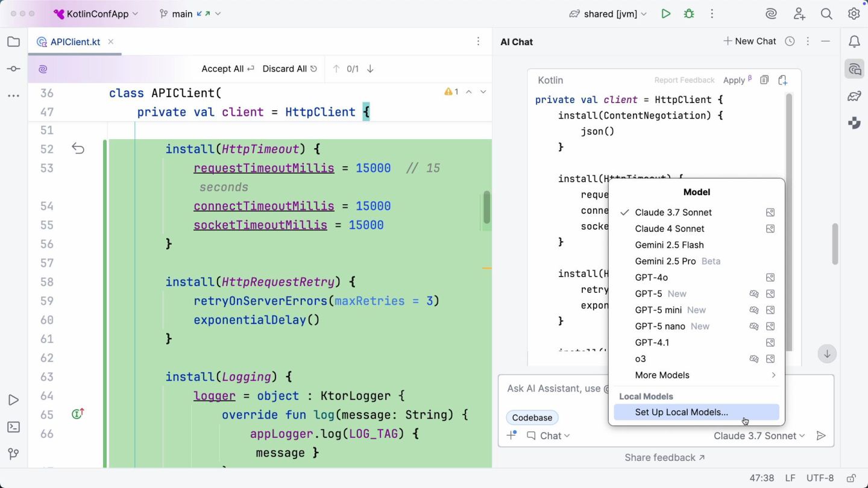Click Accept All changes
Screen dimensions: 868x488
point(227,69)
